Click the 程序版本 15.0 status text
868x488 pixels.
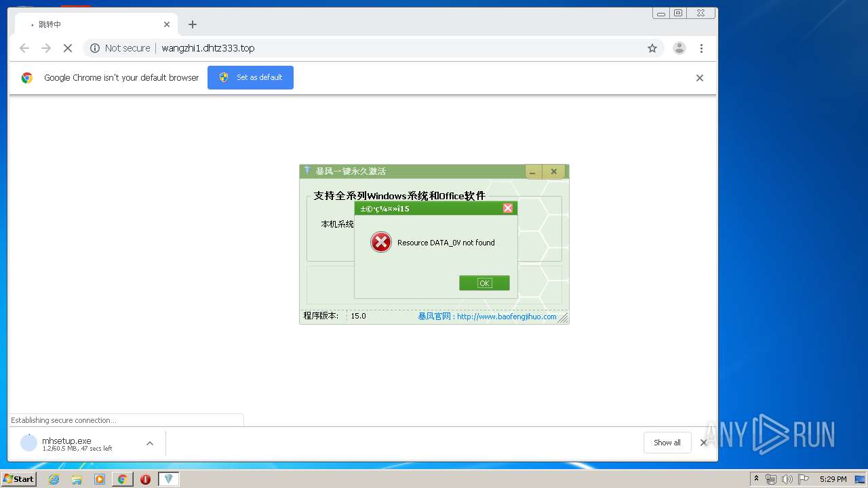tap(335, 316)
